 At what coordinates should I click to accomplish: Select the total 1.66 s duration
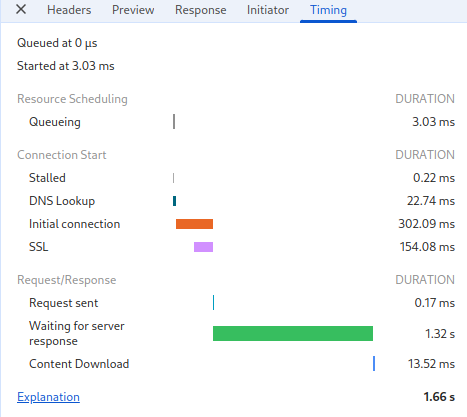pyautogui.click(x=439, y=397)
